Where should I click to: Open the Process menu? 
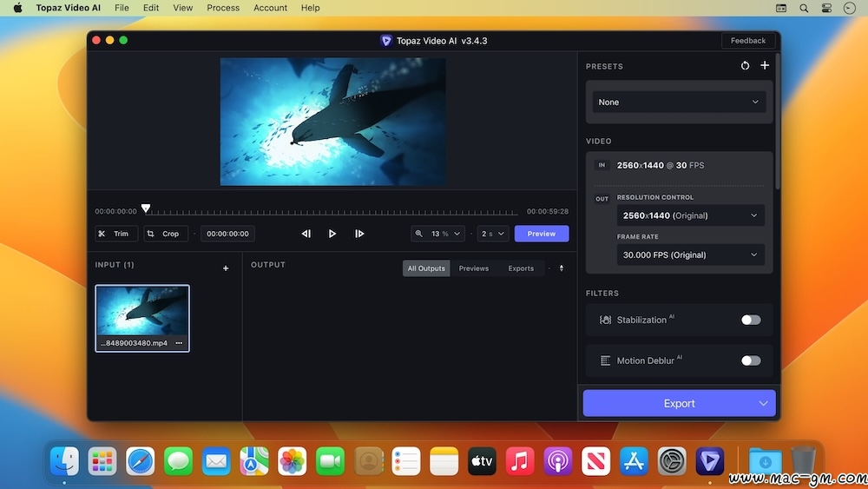pos(223,8)
